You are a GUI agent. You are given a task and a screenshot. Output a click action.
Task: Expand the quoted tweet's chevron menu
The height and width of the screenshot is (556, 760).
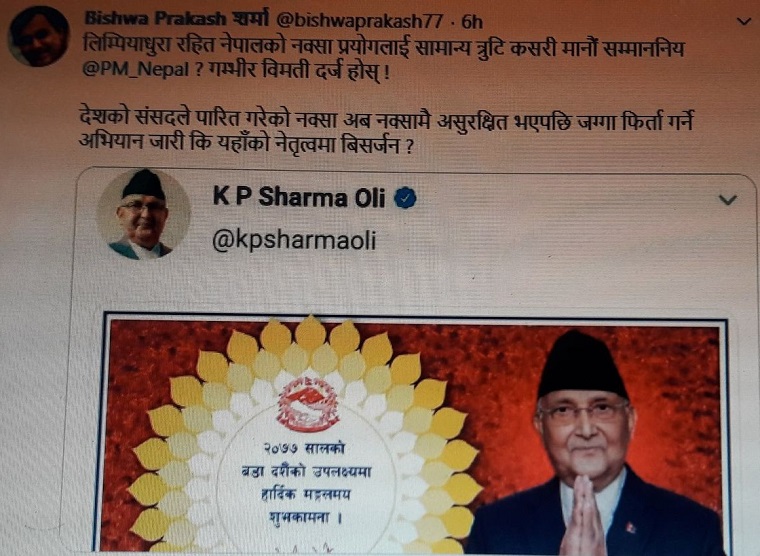point(728,200)
